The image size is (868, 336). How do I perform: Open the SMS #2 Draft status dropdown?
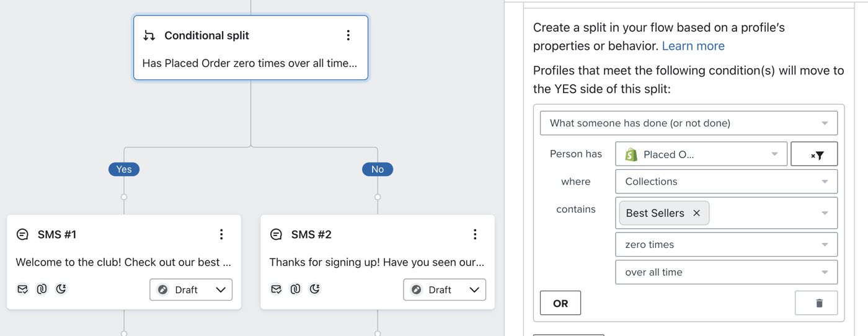tap(445, 290)
